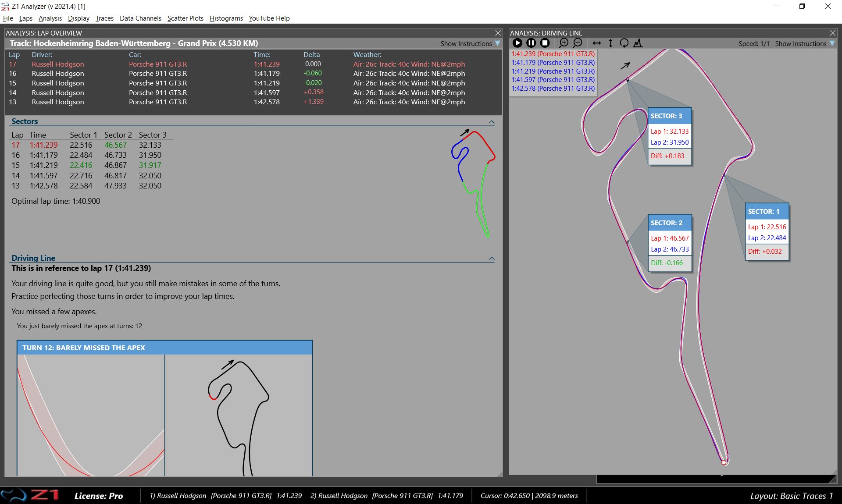Click the graph trace icon in toolbar

click(x=638, y=43)
